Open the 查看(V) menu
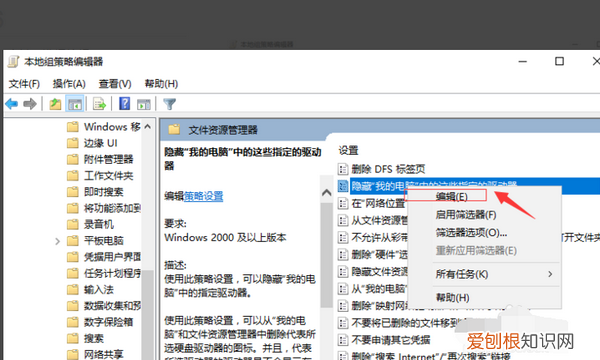 115,84
